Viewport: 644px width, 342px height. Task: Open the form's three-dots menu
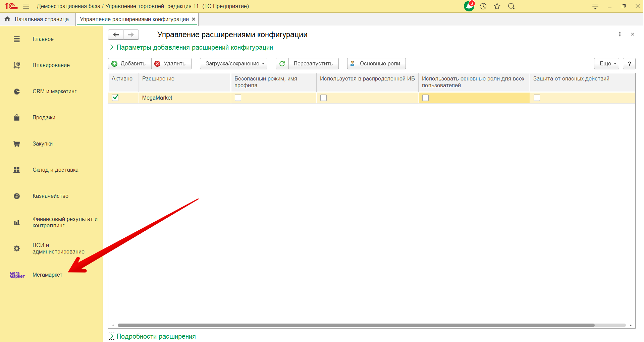click(620, 34)
